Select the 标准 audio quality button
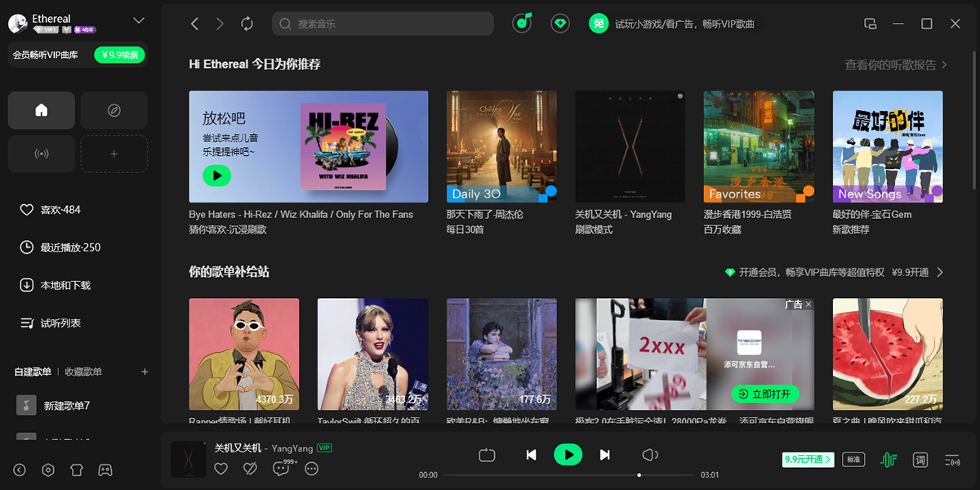This screenshot has height=490, width=980. pos(853,460)
